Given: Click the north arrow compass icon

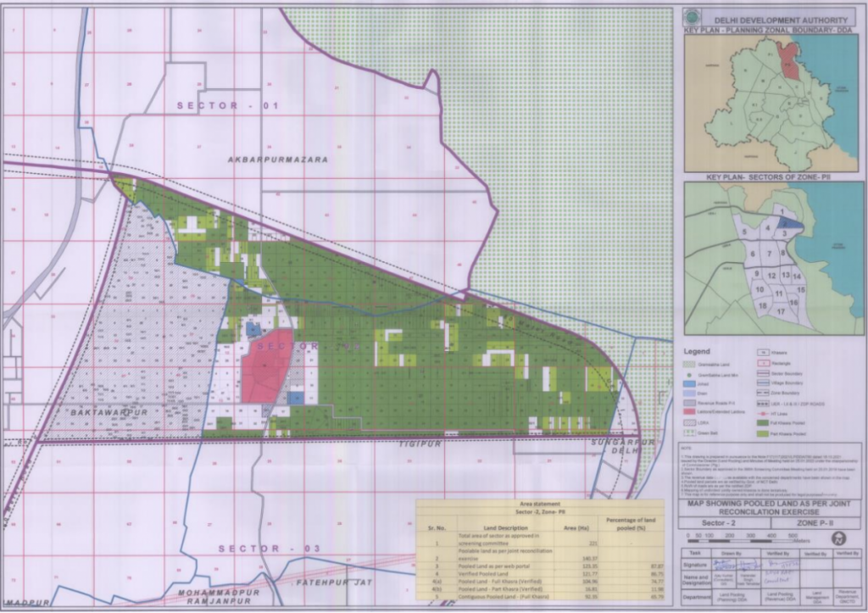Looking at the screenshot, I should coord(839,538).
